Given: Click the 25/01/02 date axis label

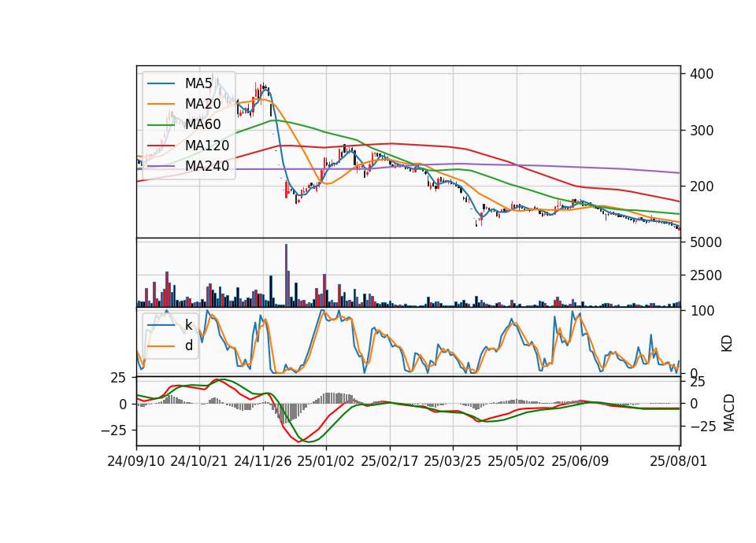Looking at the screenshot, I should [x=326, y=461].
